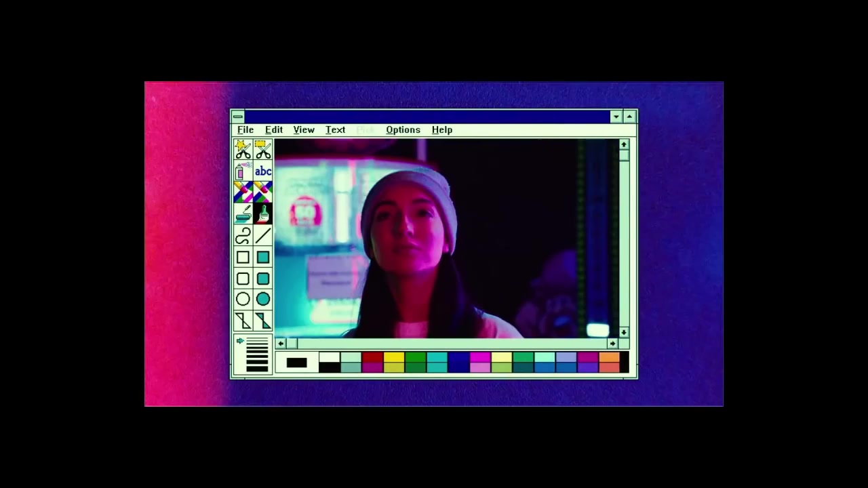The image size is (868, 488).
Task: Activate the abc Text tool
Action: (x=263, y=171)
